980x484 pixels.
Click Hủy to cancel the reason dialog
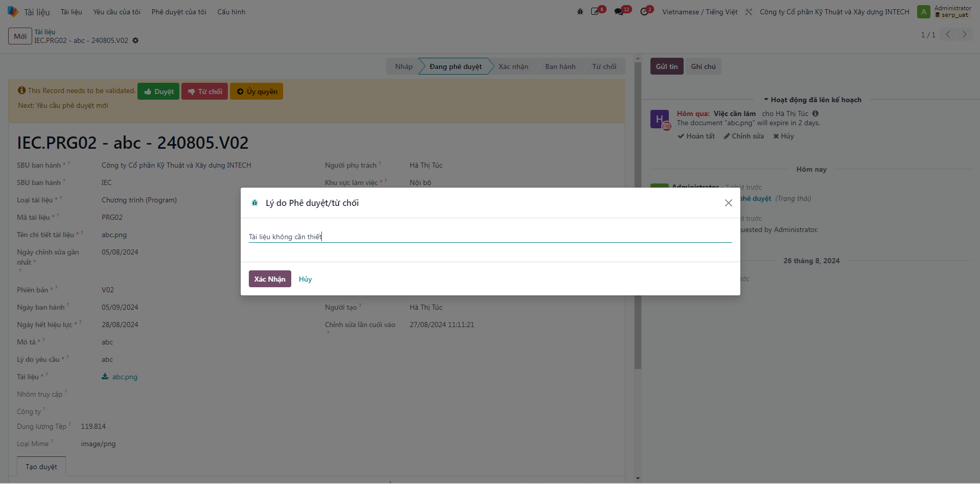point(305,279)
